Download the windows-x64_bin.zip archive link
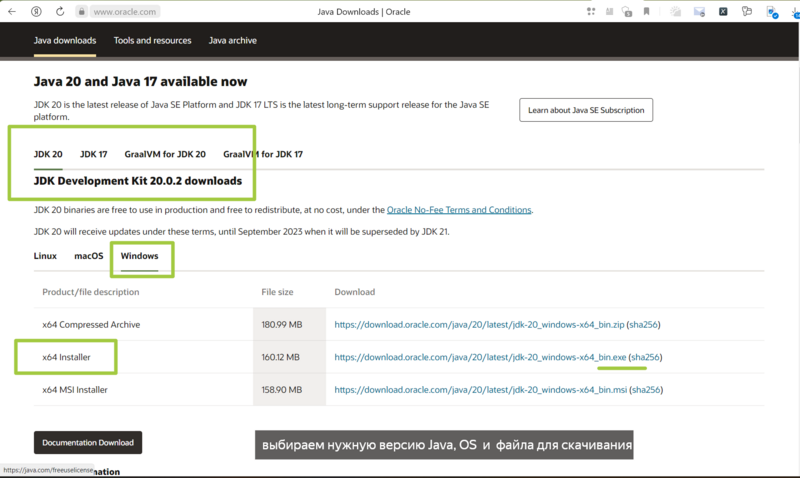The width and height of the screenshot is (800, 478). click(479, 324)
